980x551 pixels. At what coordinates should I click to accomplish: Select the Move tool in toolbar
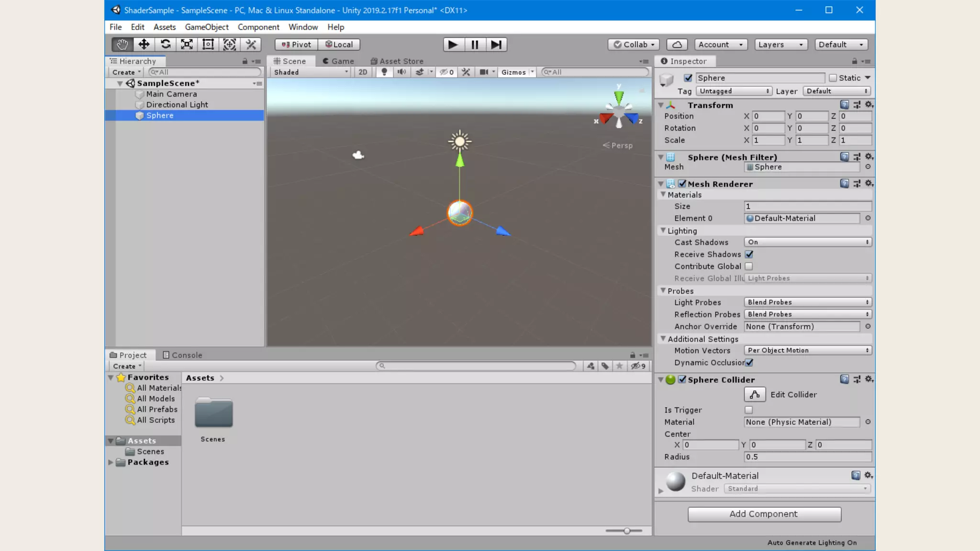(144, 44)
